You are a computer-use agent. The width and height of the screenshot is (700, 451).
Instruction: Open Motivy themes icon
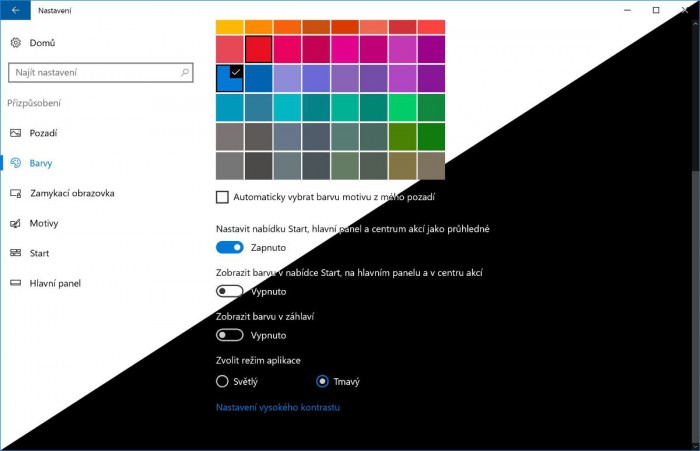[x=16, y=223]
